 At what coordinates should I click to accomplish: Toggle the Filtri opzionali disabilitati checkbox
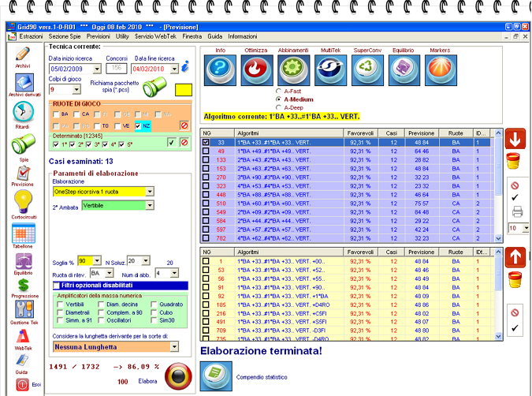pyautogui.click(x=56, y=286)
